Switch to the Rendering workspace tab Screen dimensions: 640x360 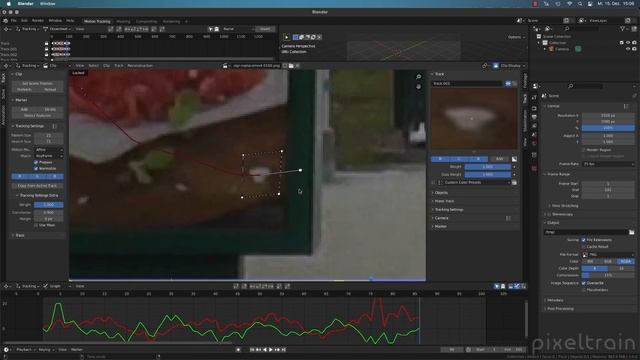click(171, 21)
